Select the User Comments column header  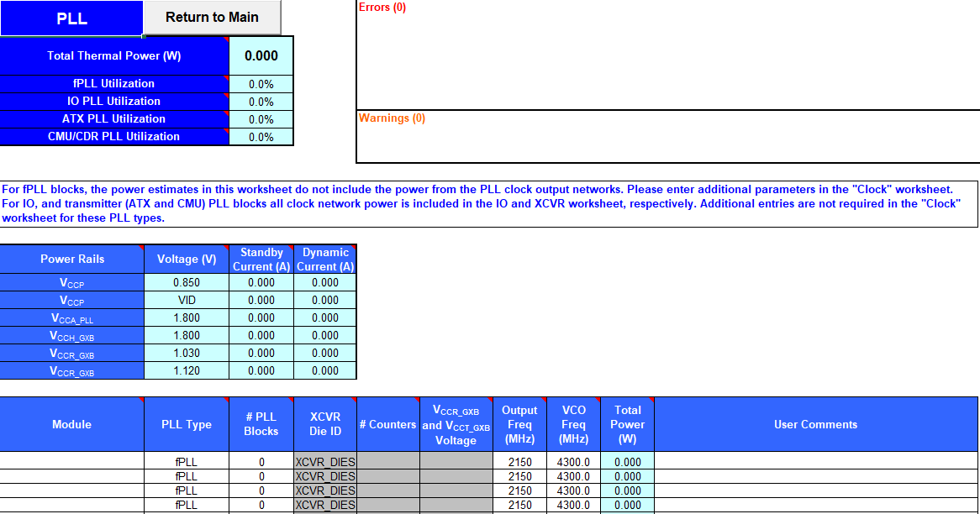(815, 424)
